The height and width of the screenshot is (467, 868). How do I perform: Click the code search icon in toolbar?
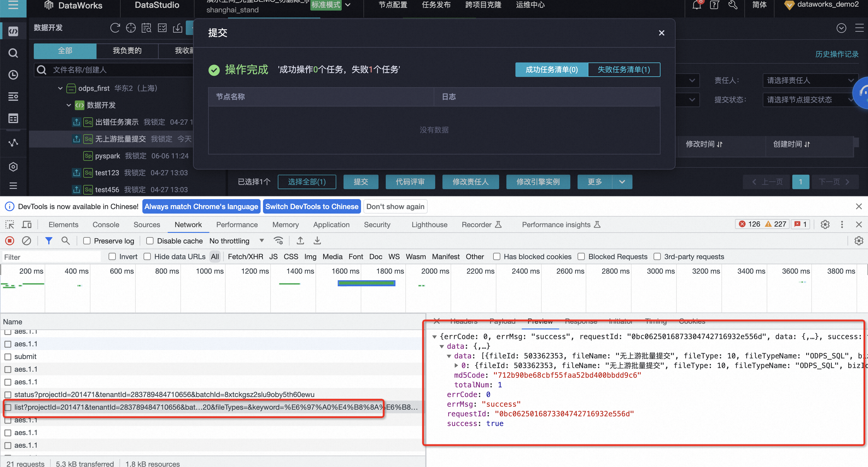(x=146, y=28)
